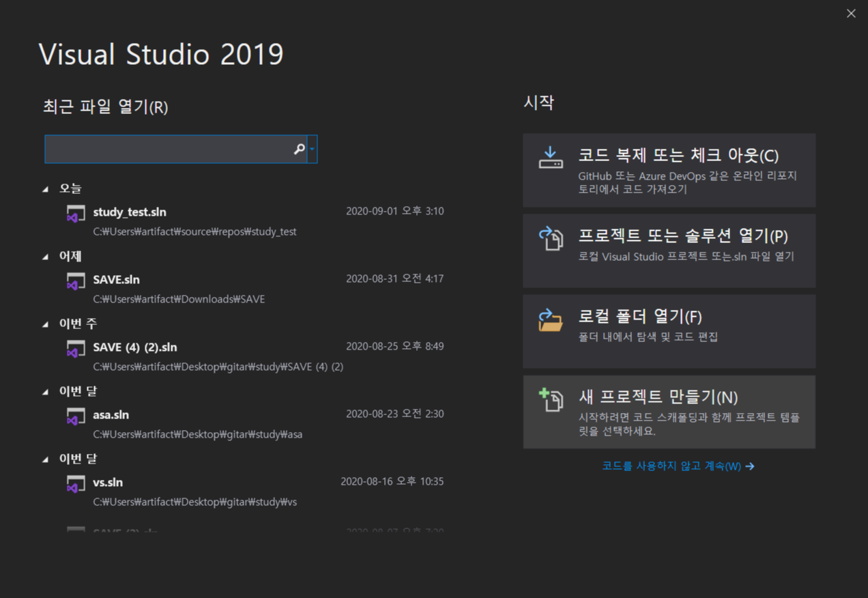The image size is (868, 598).
Task: Collapse the 이번 달 group containing asa.sln
Action: pyautogui.click(x=46, y=392)
